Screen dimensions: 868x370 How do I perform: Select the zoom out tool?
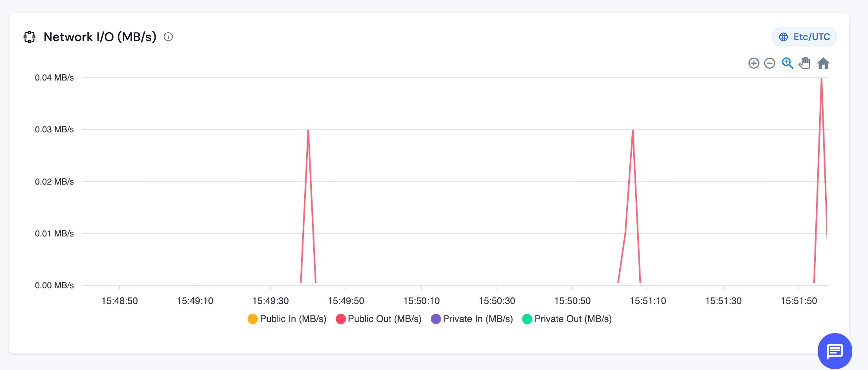tap(770, 63)
